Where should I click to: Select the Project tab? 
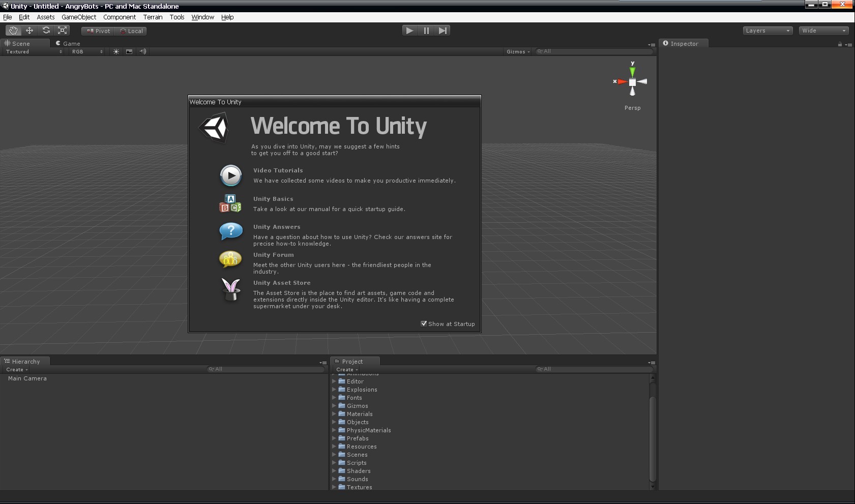pos(355,362)
